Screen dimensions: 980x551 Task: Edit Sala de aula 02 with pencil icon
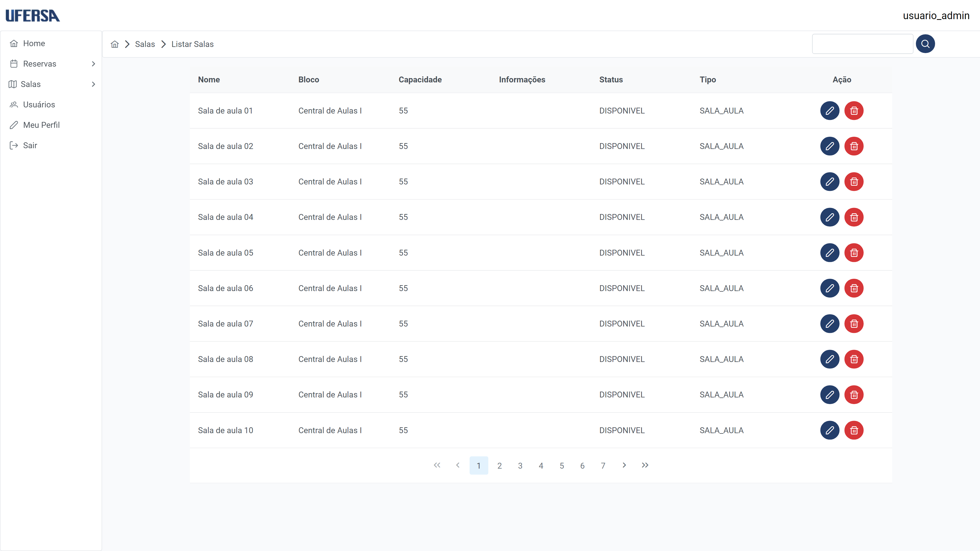(830, 146)
